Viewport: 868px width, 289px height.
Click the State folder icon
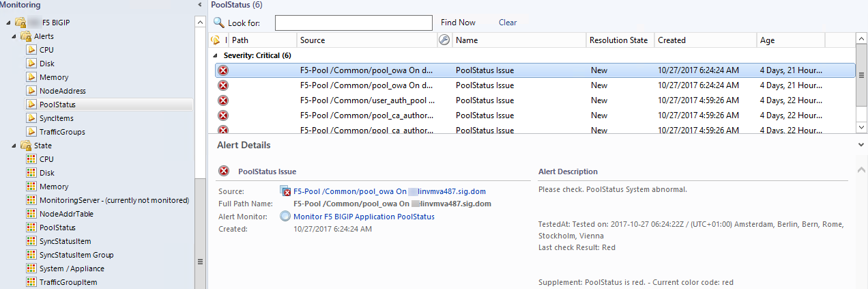coord(25,146)
